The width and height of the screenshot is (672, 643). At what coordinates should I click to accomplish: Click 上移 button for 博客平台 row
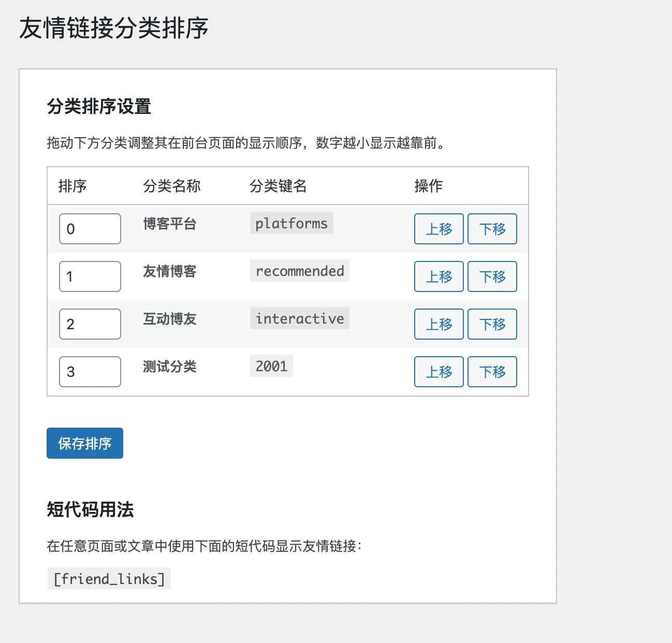[439, 229]
